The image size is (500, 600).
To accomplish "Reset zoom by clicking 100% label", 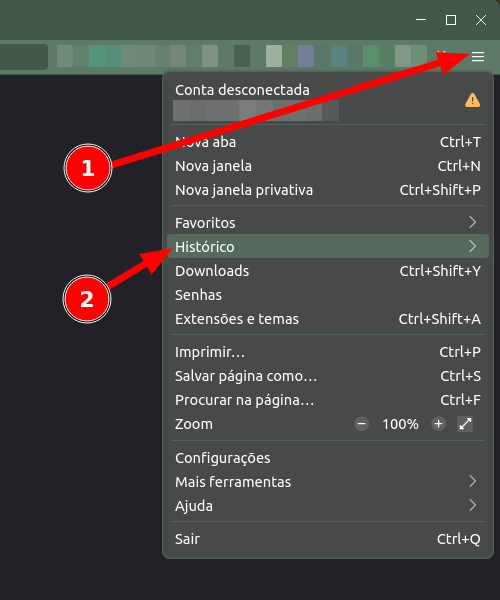I will point(400,424).
